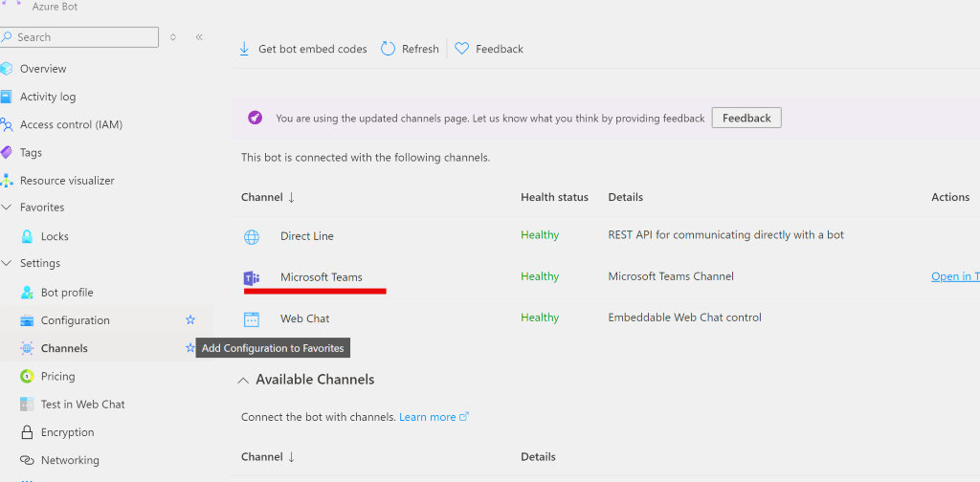Go to Access control (IAM)

(x=71, y=125)
